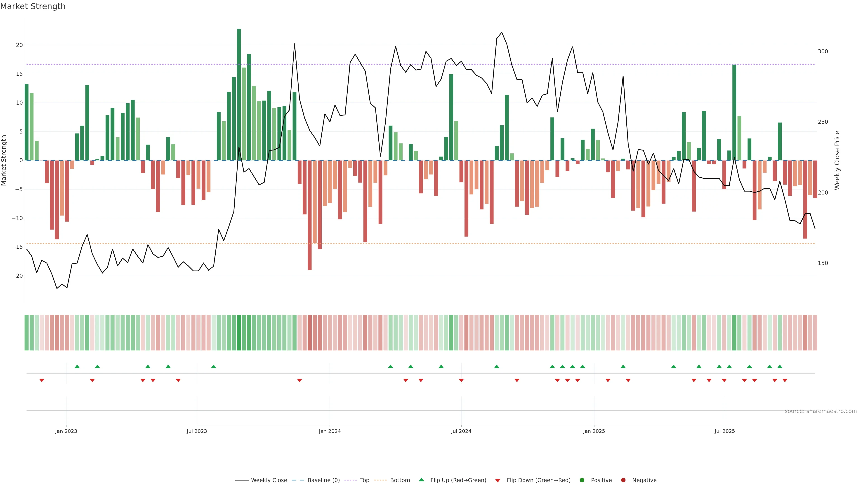Click the −20 tick on the left axis
The width and height of the screenshot is (868, 488).
point(17,276)
